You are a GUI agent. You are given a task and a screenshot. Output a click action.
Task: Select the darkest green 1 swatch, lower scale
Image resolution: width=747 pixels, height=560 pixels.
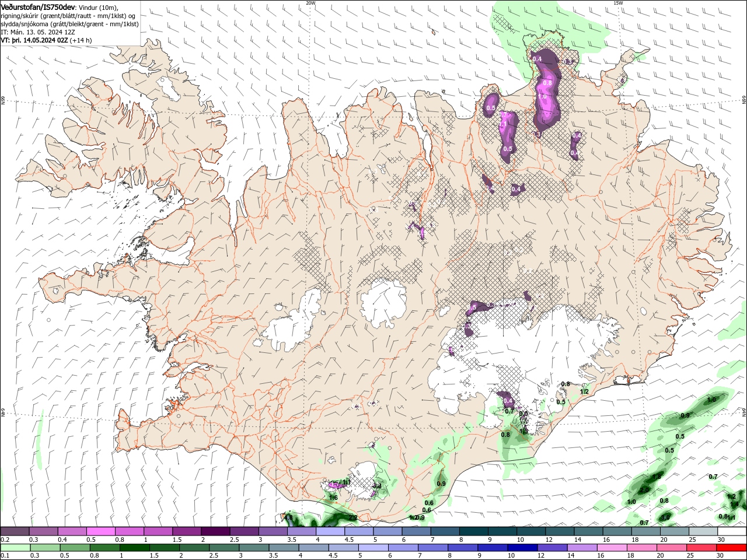click(x=134, y=548)
